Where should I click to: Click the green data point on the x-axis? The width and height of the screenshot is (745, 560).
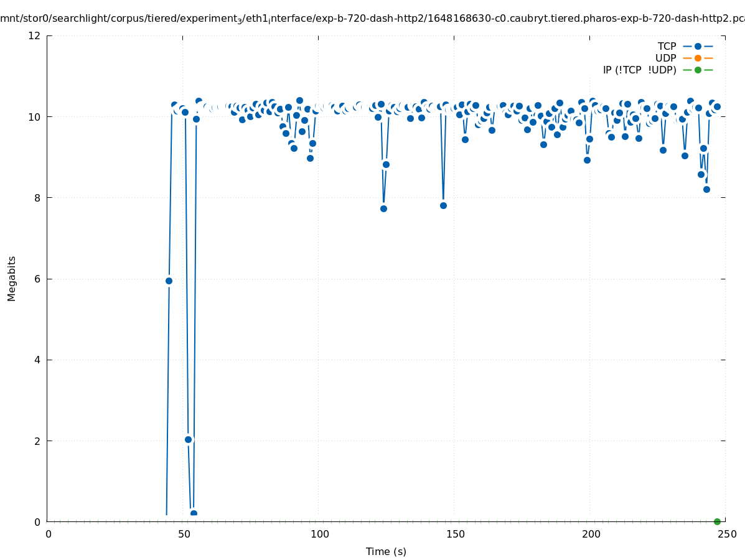pyautogui.click(x=717, y=521)
